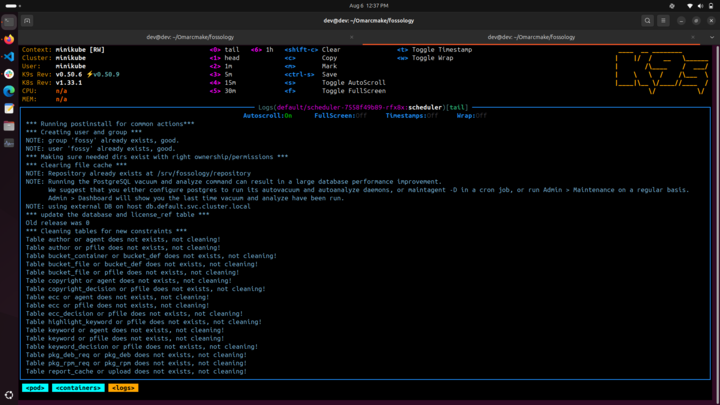
Task: Open the tray extension icon
Action: 672,6
